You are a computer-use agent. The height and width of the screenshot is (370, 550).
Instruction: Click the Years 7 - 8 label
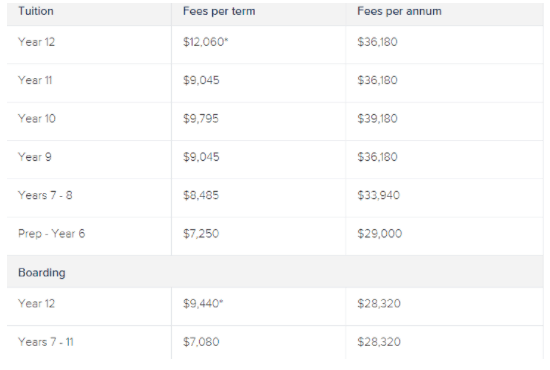tap(45, 195)
